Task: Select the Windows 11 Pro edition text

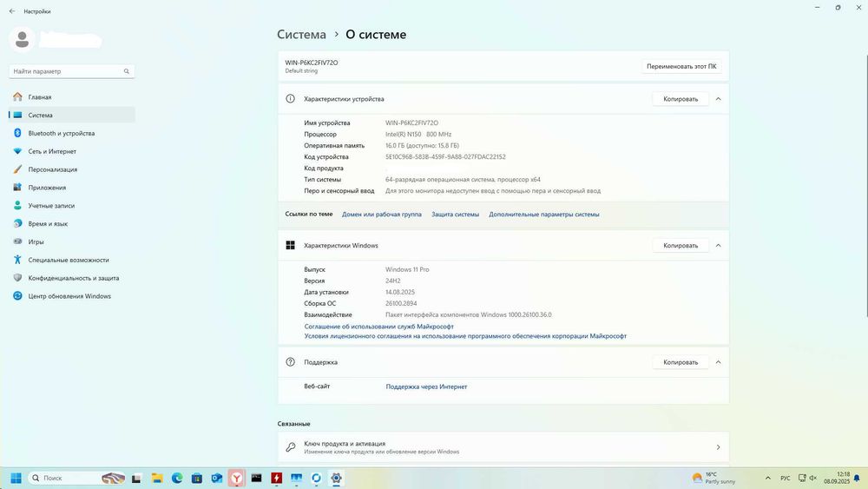Action: [407, 270]
